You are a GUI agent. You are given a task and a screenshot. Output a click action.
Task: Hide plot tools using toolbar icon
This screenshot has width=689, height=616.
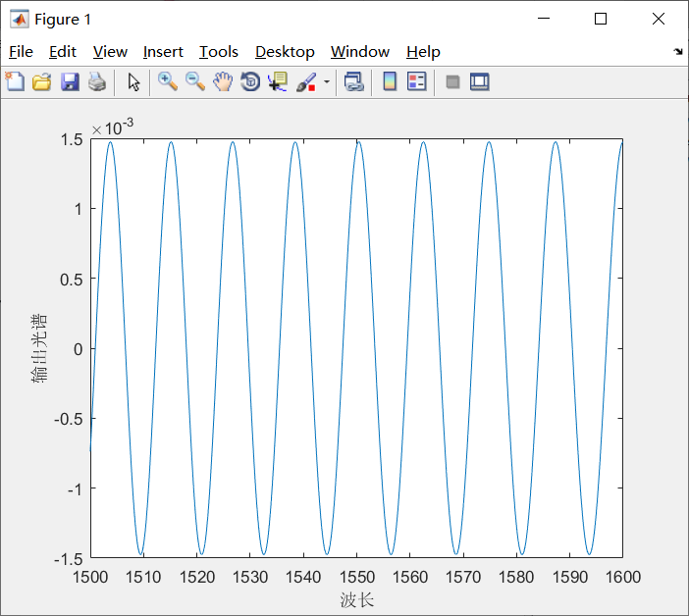452,82
